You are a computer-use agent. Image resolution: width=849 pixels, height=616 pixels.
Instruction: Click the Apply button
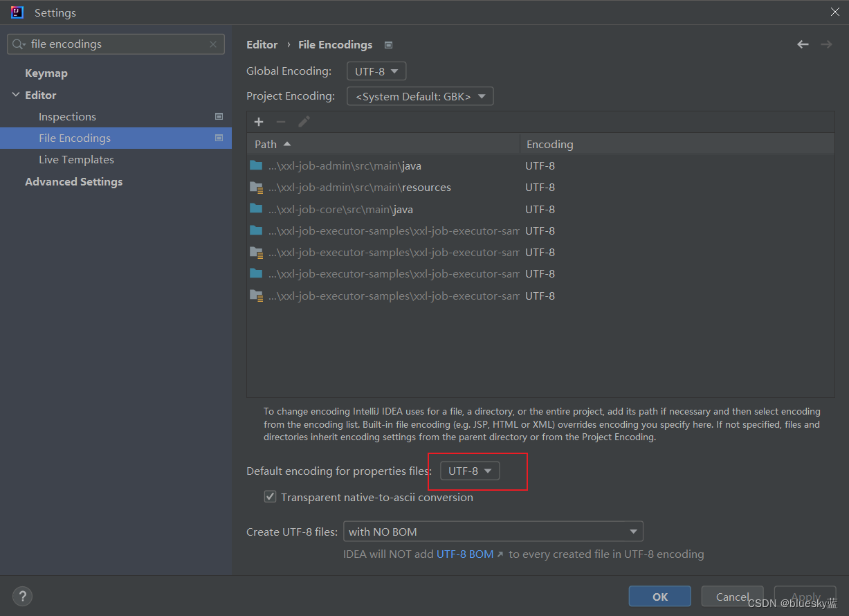coord(805,597)
